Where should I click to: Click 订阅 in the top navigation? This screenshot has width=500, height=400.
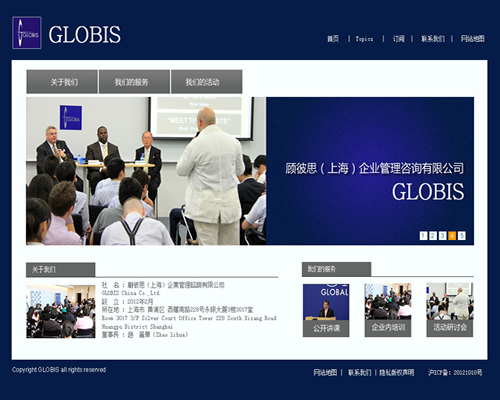[398, 39]
